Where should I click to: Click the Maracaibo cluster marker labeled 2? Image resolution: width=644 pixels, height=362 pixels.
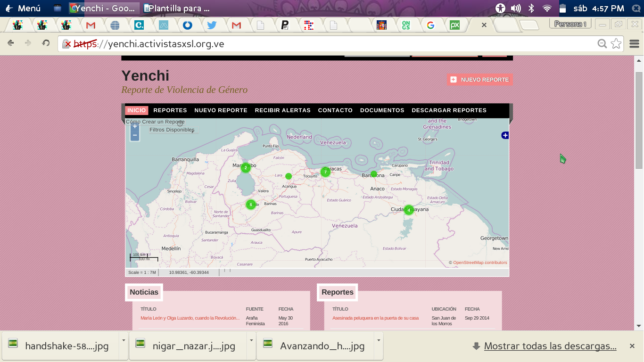click(x=246, y=167)
